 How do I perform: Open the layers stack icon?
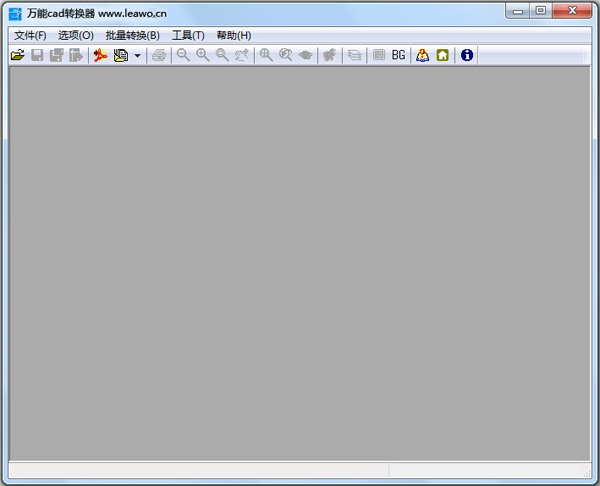[x=354, y=55]
